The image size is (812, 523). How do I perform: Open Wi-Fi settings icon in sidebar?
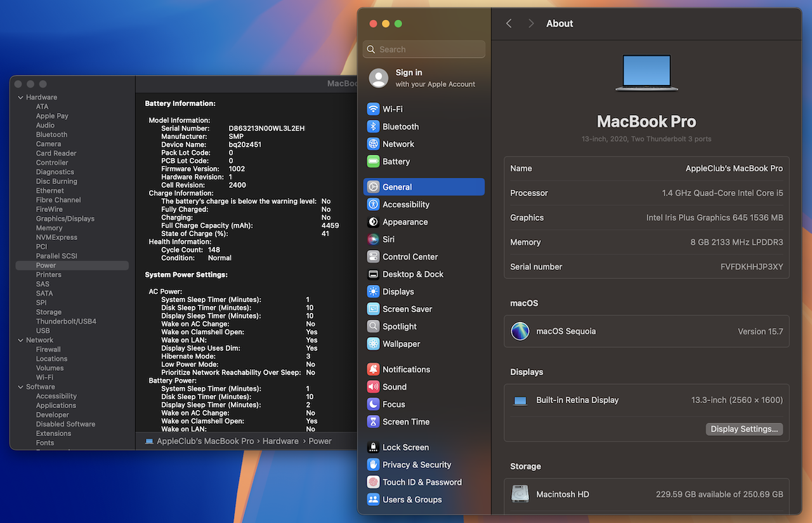click(373, 109)
